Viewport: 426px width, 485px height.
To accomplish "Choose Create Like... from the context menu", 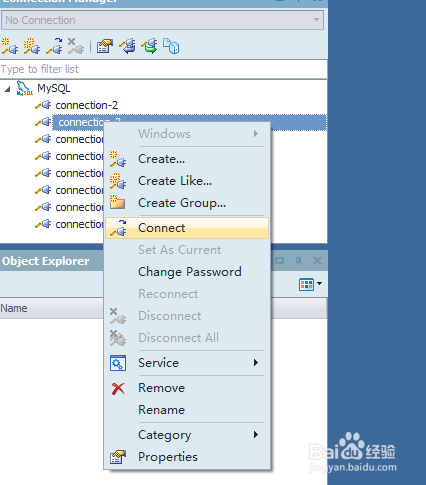I will pos(187,181).
